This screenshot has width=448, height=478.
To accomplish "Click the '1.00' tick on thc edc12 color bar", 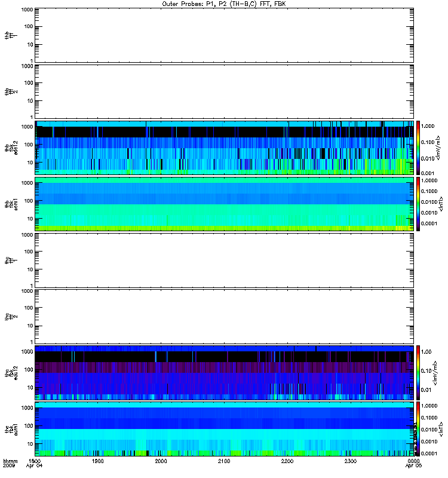I will [x=426, y=352].
